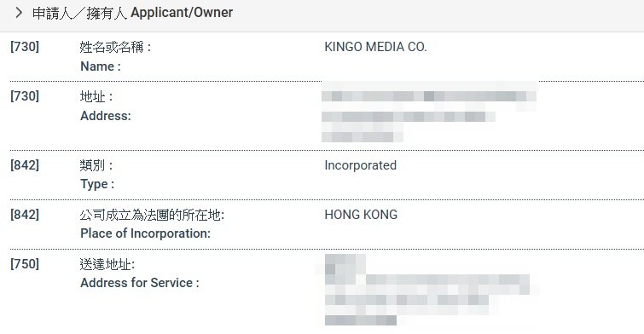Click the first [842] code beside Type

click(25, 165)
